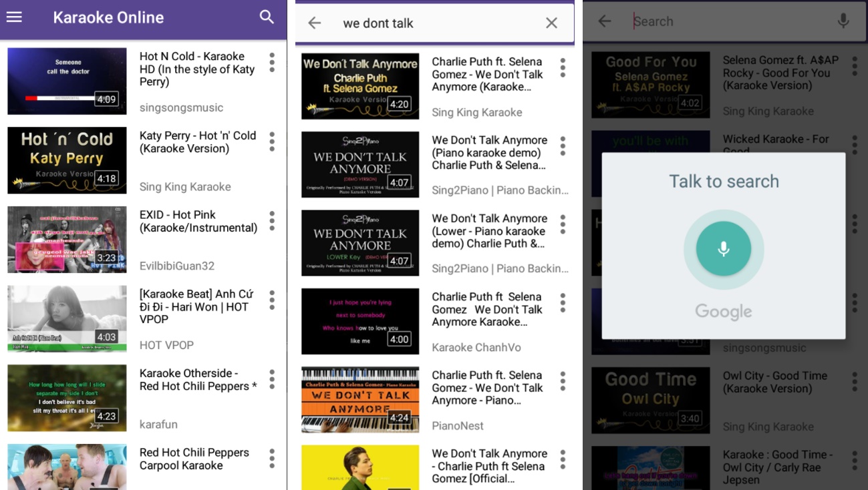Viewport: 868px width, 490px height.
Task: Select title '[Karaoke Beat] Anh Cứ Đi Đi'
Action: (x=196, y=306)
